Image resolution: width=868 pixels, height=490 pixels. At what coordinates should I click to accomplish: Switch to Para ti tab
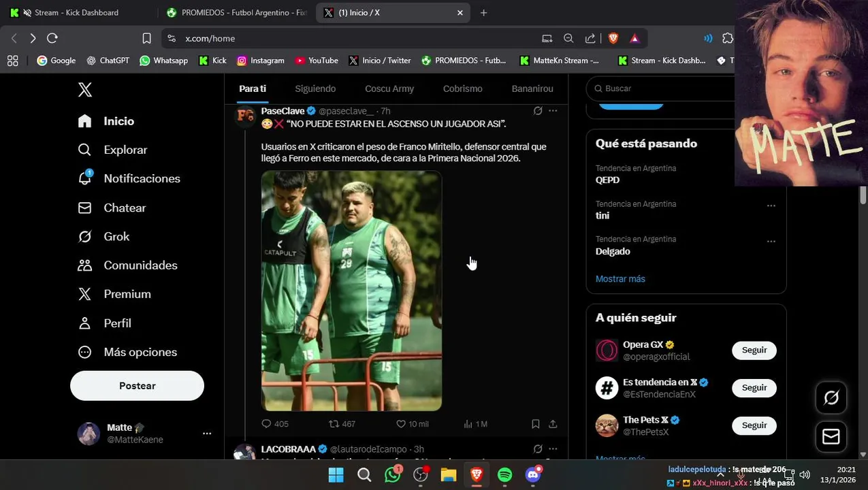coord(253,88)
